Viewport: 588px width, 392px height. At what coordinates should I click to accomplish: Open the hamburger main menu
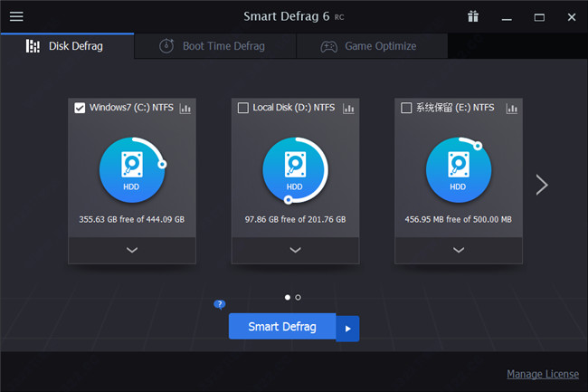(16, 16)
